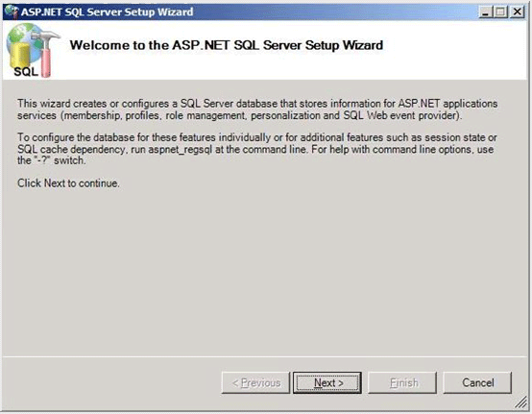This screenshot has width=532, height=414.
Task: Minimize the setup wizard window
Action: [486, 12]
